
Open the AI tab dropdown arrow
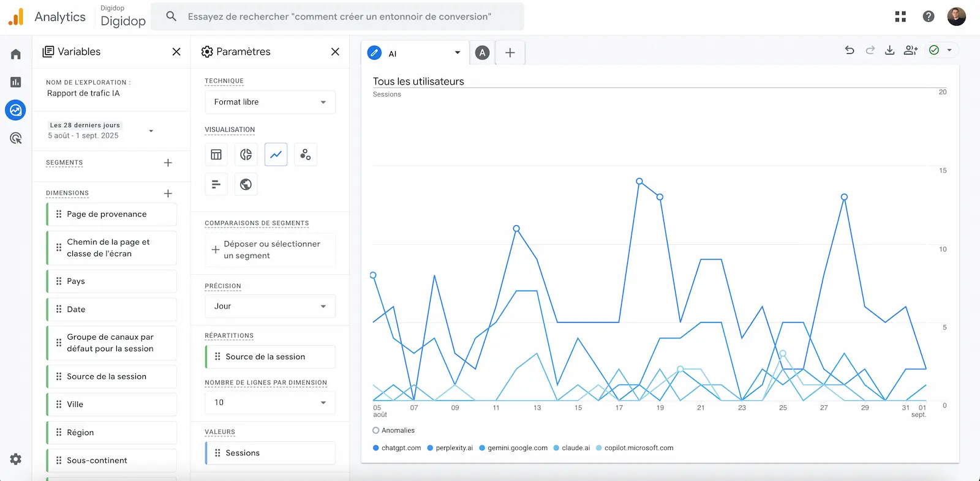click(458, 53)
